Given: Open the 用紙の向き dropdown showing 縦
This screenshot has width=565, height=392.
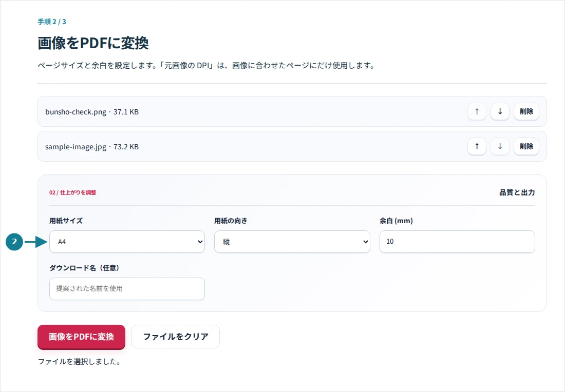Looking at the screenshot, I should (292, 242).
